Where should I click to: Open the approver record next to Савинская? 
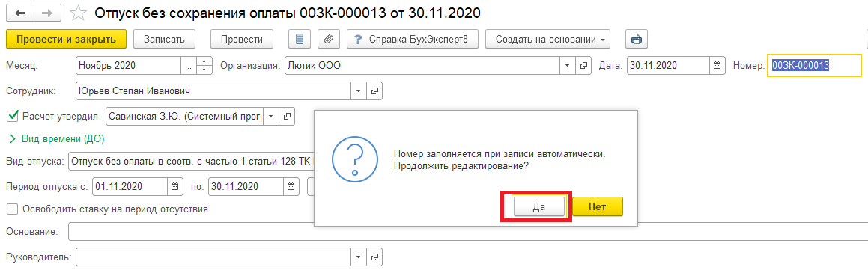point(287,117)
